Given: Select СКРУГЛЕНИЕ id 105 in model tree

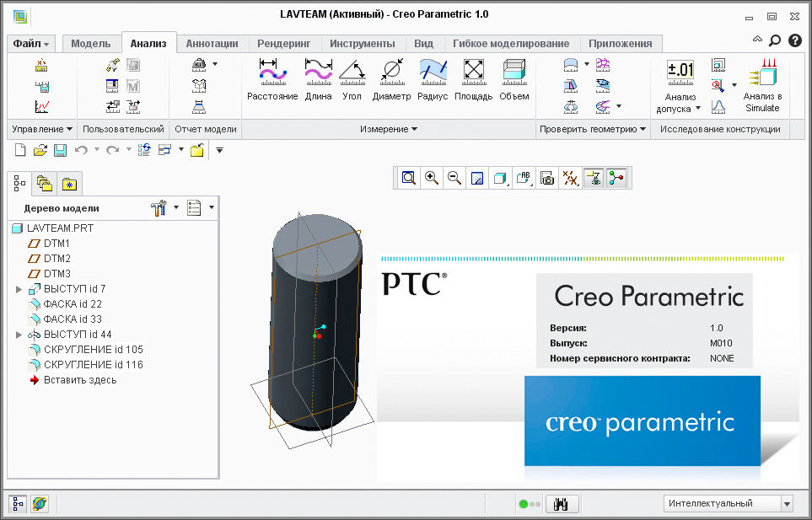Looking at the screenshot, I should [85, 350].
